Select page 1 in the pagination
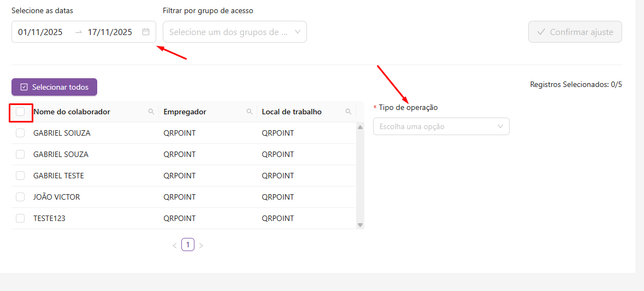Screen dimensions: 644x291 [188, 245]
